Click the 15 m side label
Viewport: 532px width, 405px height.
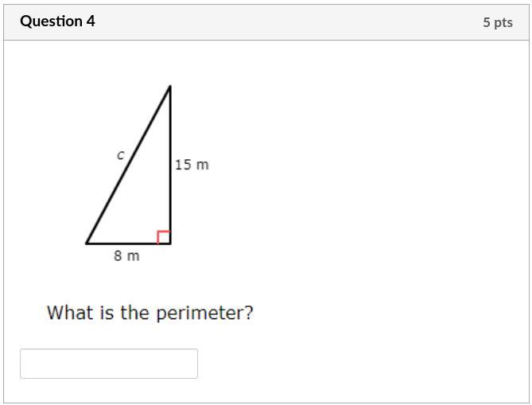[192, 165]
